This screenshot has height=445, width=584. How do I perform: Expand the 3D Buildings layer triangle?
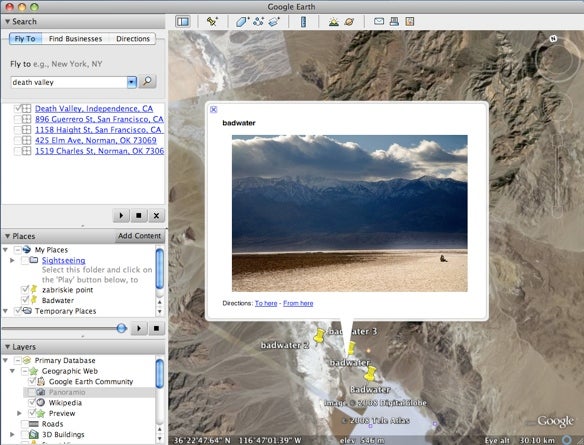tap(12, 434)
